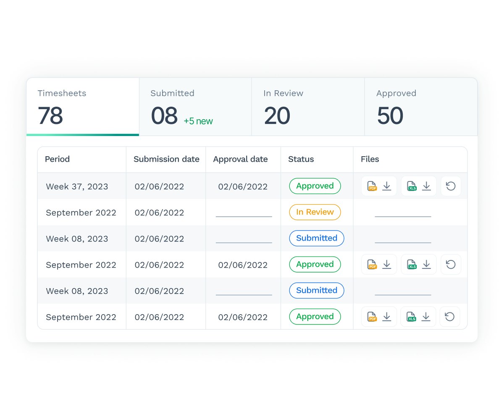Click the In Review status badge
This screenshot has height=420, width=504.
[315, 212]
